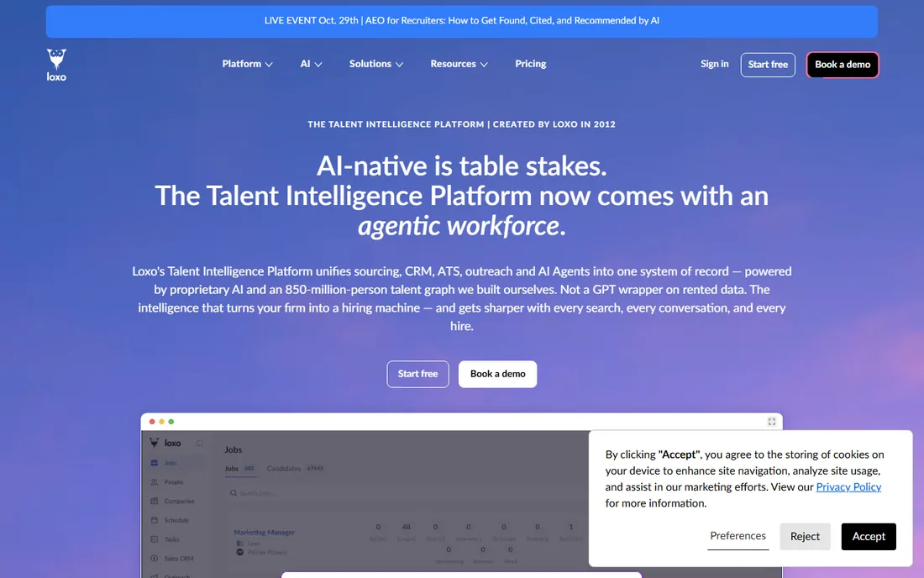Click the 48 count in job pipeline
This screenshot has width=924, height=578.
(x=406, y=527)
